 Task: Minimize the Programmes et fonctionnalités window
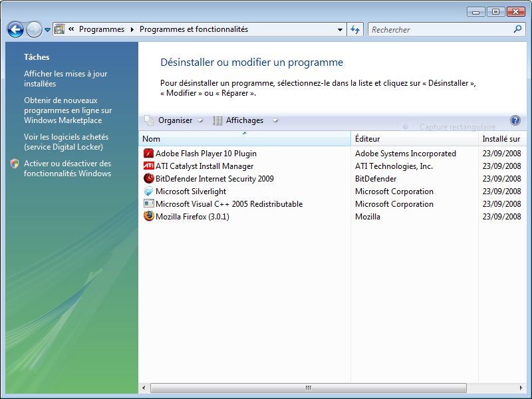pyautogui.click(x=475, y=12)
